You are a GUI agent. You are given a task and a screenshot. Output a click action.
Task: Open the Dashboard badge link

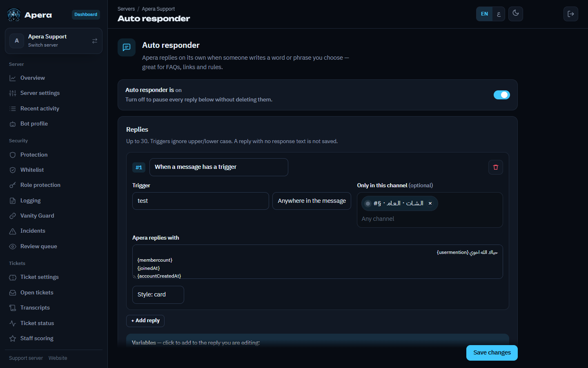click(86, 15)
